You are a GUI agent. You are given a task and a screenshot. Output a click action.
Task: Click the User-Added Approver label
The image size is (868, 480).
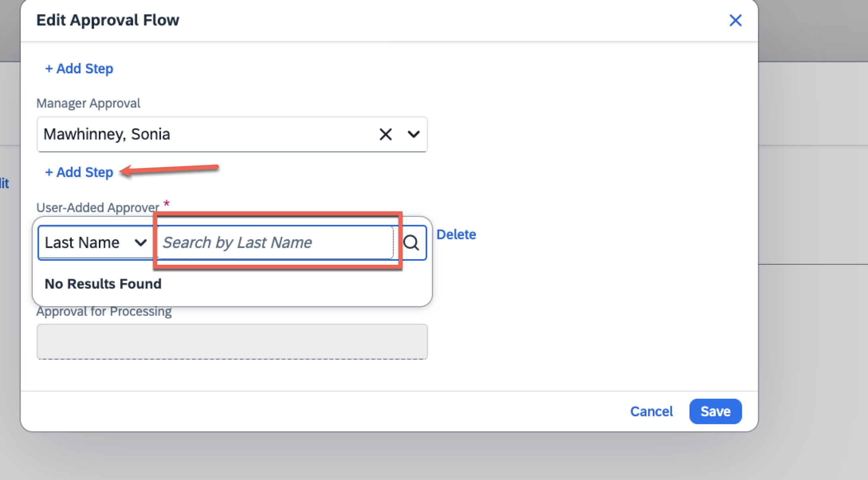(98, 207)
